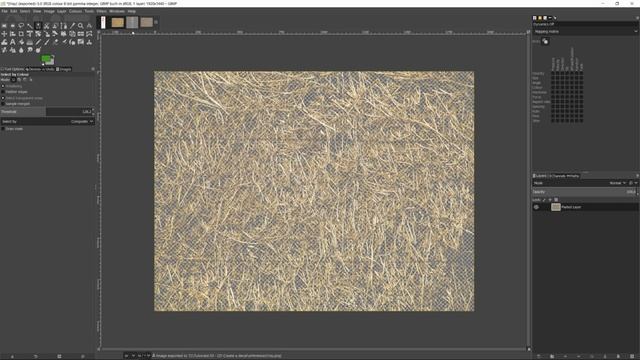Toggle lock pixels for the layer
Image resolution: width=640 pixels, height=360 pixels.
pyautogui.click(x=544, y=200)
